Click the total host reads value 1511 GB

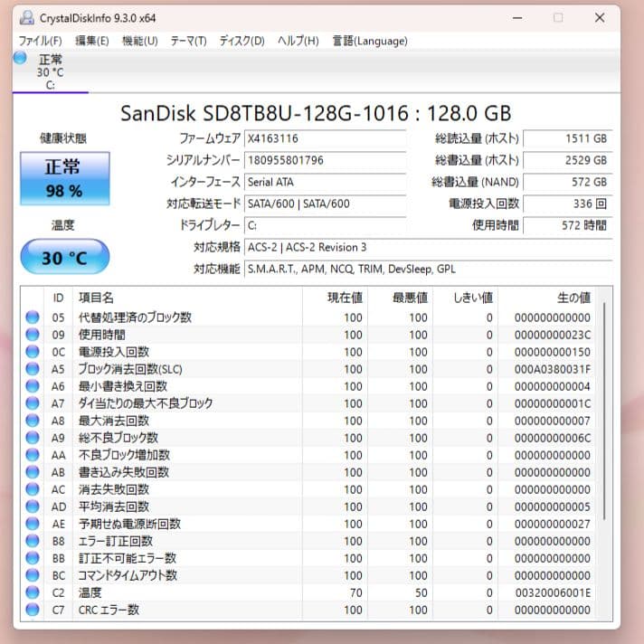[568, 138]
